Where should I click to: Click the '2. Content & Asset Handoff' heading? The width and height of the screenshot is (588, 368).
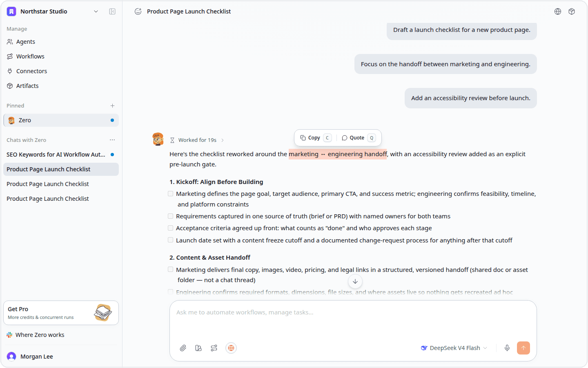(210, 258)
